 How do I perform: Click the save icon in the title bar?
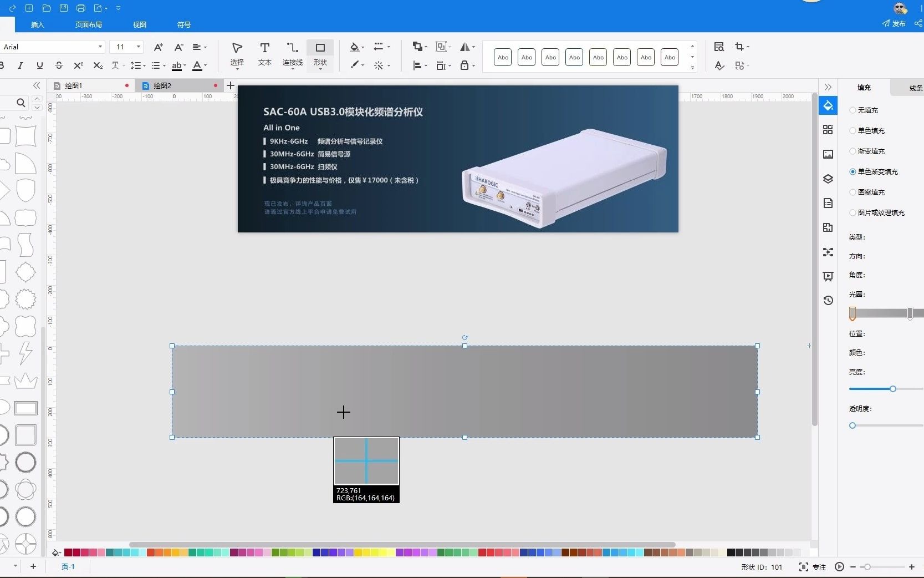pyautogui.click(x=64, y=8)
